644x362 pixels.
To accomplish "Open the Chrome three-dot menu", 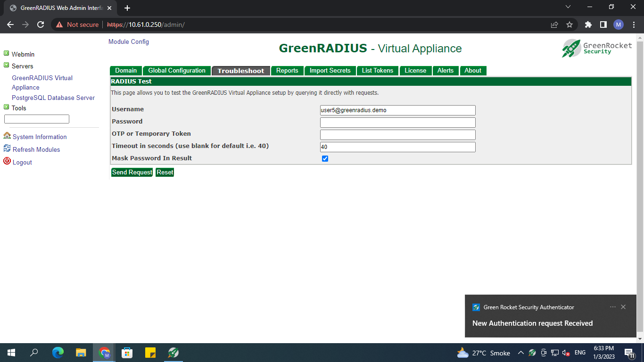I will pos(633,25).
